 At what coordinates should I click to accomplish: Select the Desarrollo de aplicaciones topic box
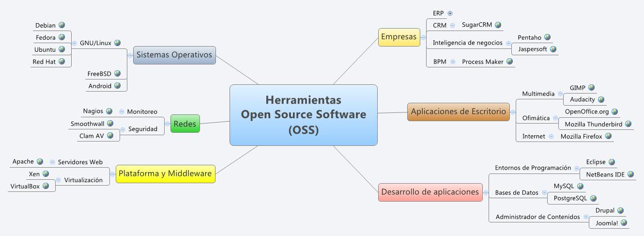tap(430, 192)
